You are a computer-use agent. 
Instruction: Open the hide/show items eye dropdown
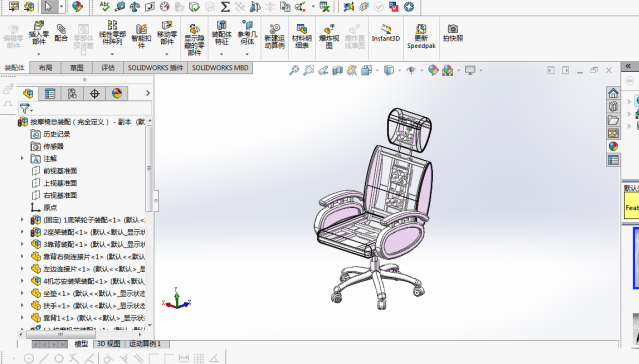coord(421,71)
